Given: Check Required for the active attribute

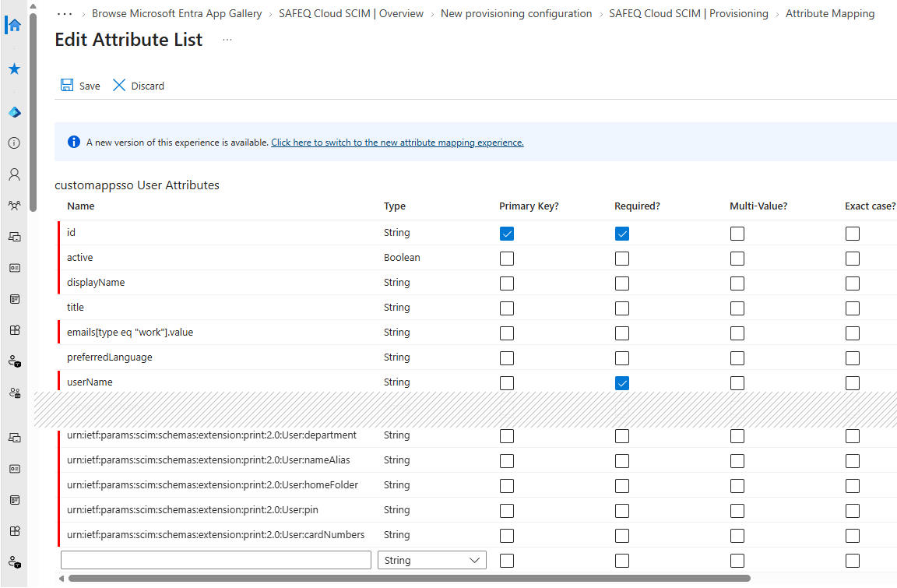Looking at the screenshot, I should click(x=622, y=259).
